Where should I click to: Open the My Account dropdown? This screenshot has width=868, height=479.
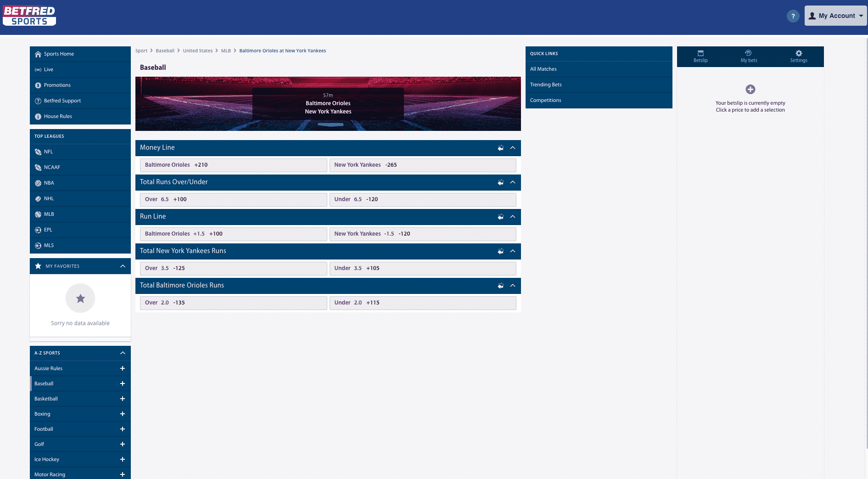(835, 16)
